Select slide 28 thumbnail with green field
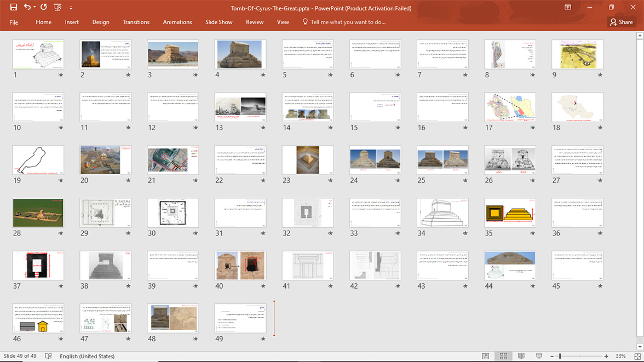Screen dimensions: 644x362 pos(38,212)
